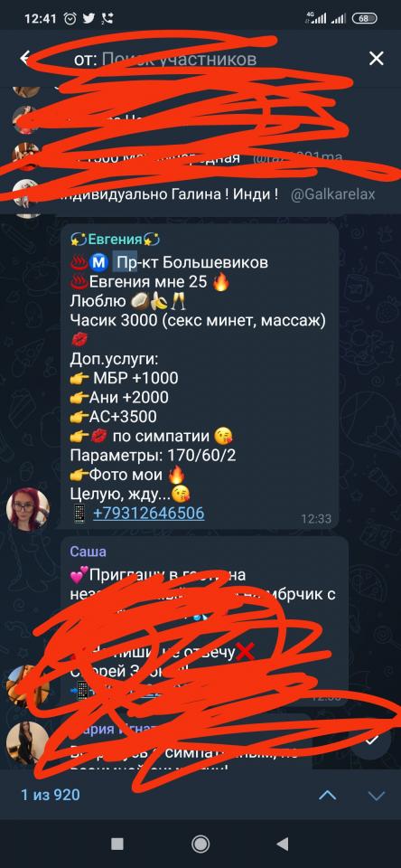Clear search with the X icon
The width and height of the screenshot is (401, 868).
376,58
